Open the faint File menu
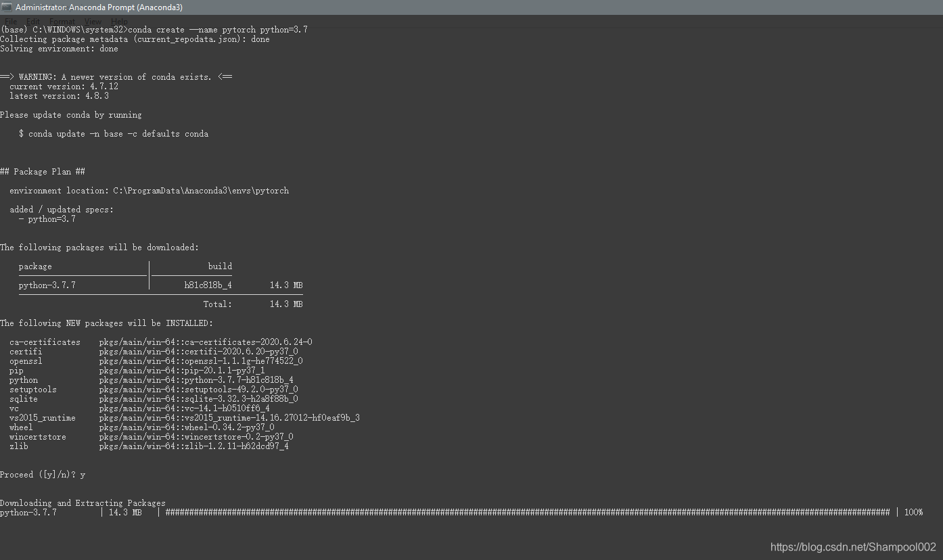 click(x=11, y=22)
